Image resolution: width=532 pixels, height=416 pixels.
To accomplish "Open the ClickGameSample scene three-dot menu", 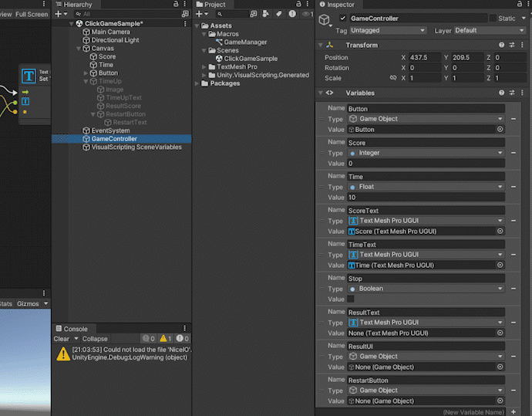I will coord(185,23).
